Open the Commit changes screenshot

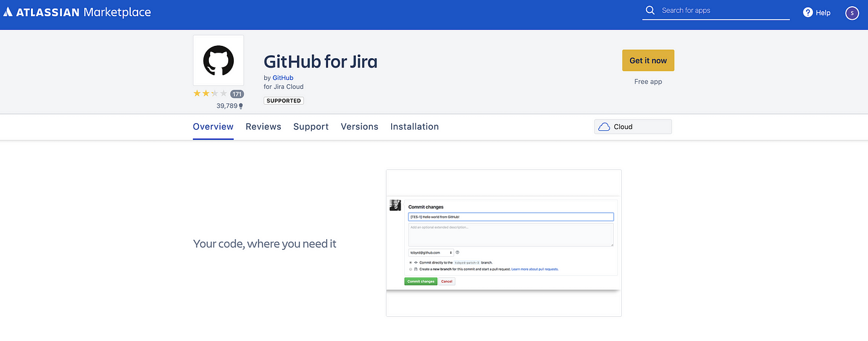point(503,243)
